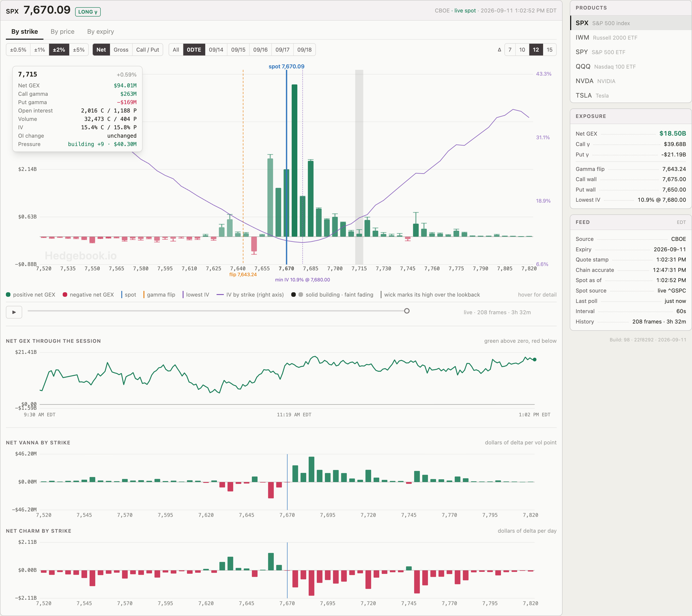The width and height of the screenshot is (692, 616).
Task: Filter by the 09/18 expiry
Action: tap(304, 50)
